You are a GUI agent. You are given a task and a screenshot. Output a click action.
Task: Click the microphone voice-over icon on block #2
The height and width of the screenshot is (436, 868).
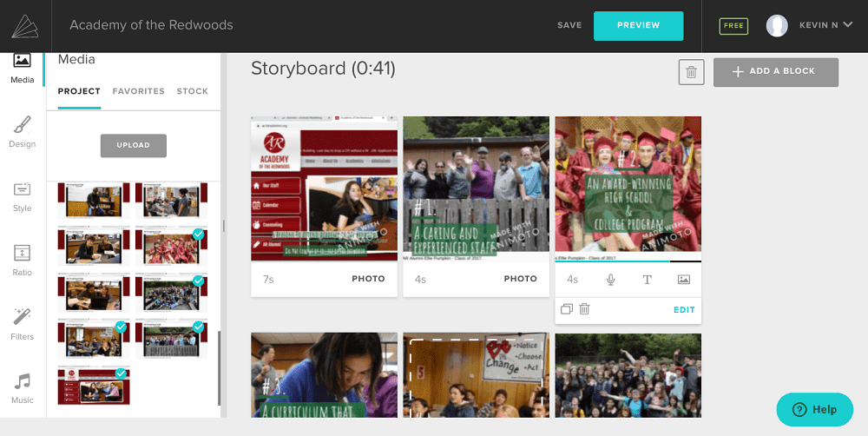point(610,280)
